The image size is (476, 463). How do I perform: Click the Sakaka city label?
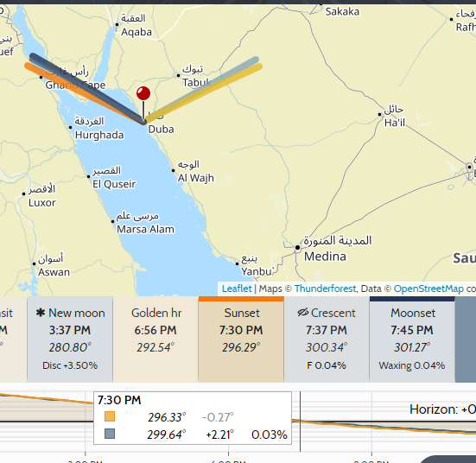coord(342,11)
